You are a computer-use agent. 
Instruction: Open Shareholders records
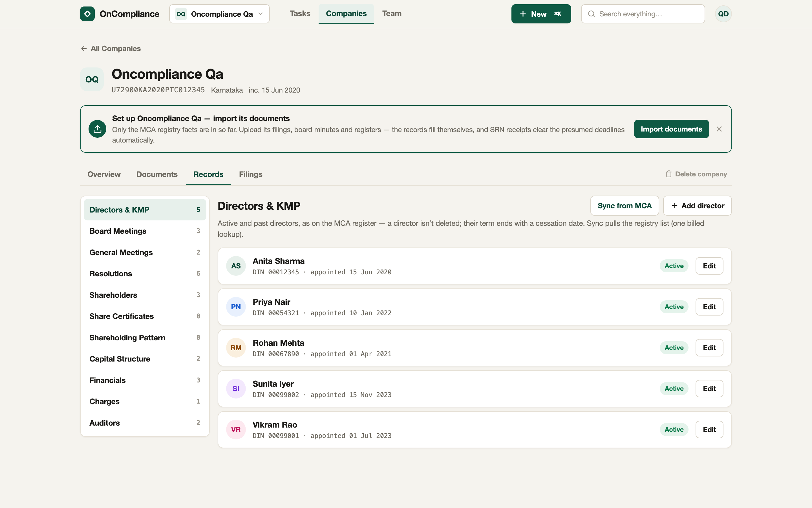(x=145, y=295)
